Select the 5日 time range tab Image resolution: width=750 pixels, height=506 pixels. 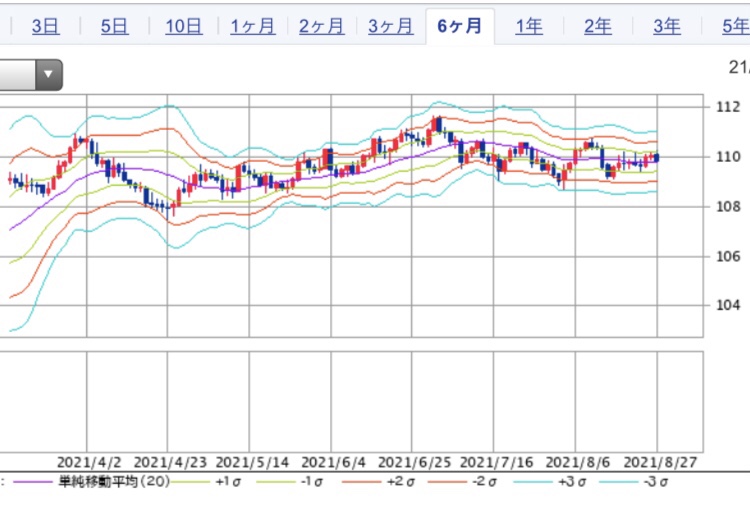pos(115,26)
